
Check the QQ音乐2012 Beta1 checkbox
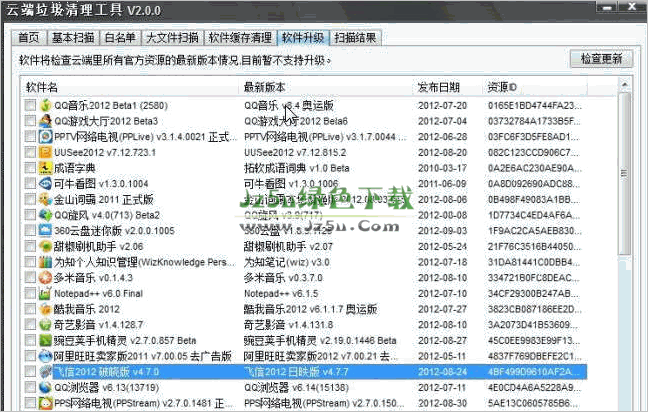(30, 105)
